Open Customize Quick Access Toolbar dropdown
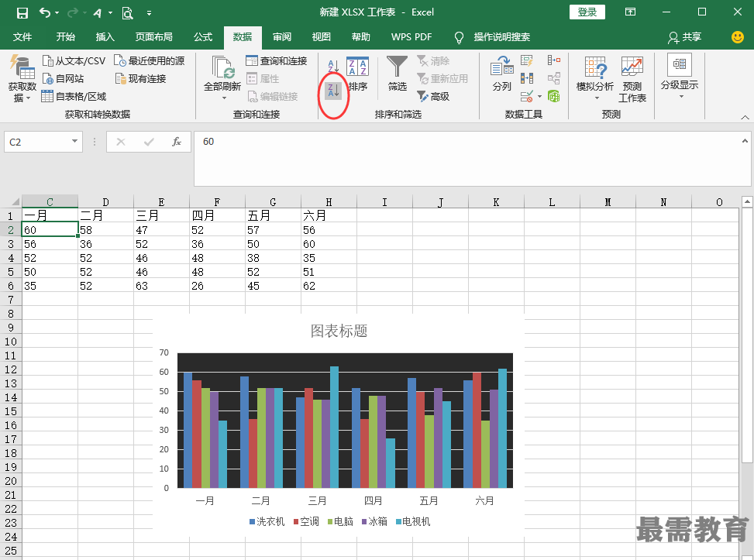754x560 pixels. tap(149, 13)
